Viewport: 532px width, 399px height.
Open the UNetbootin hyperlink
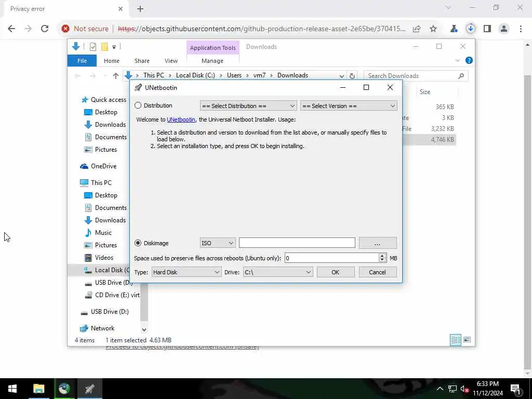click(x=181, y=119)
